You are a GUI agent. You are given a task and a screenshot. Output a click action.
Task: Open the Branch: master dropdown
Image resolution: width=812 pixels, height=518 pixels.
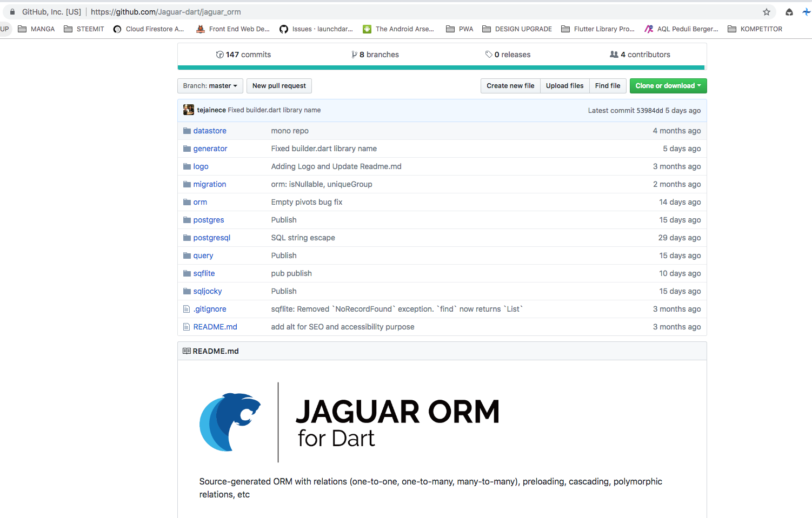click(x=210, y=86)
